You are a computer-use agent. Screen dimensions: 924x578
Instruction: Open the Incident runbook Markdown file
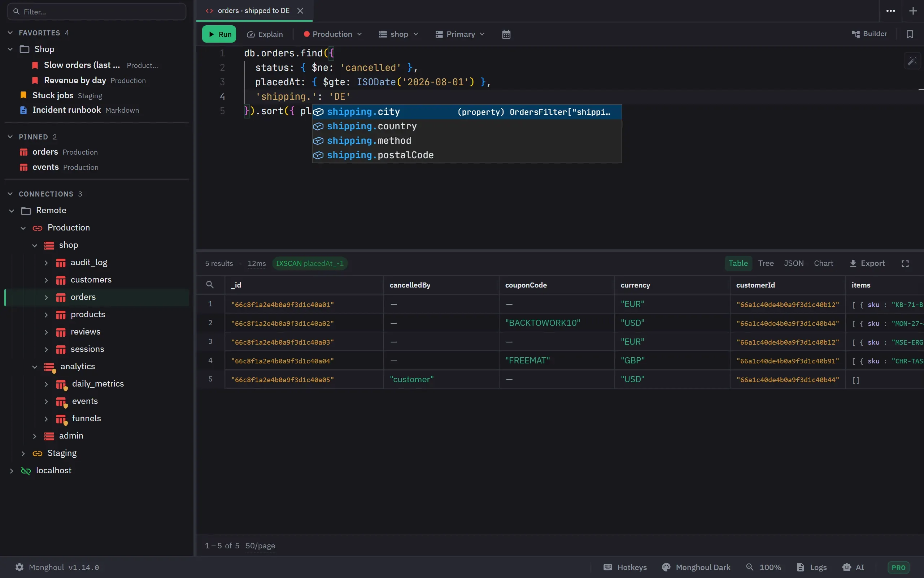tap(79, 110)
